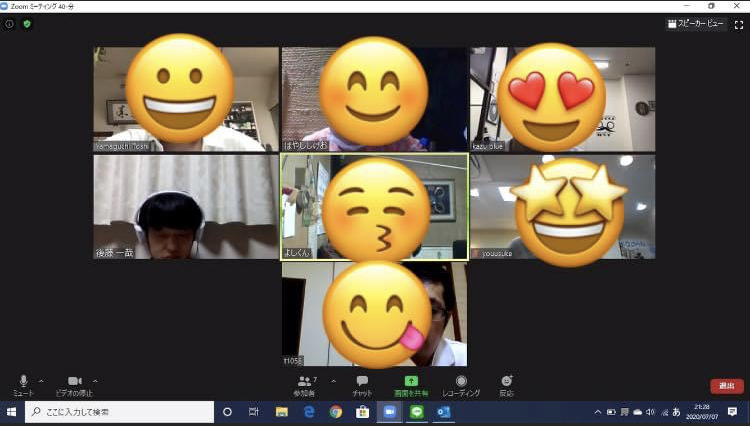Open the Windows Start menu
Image resolution: width=750 pixels, height=426 pixels.
point(11,412)
